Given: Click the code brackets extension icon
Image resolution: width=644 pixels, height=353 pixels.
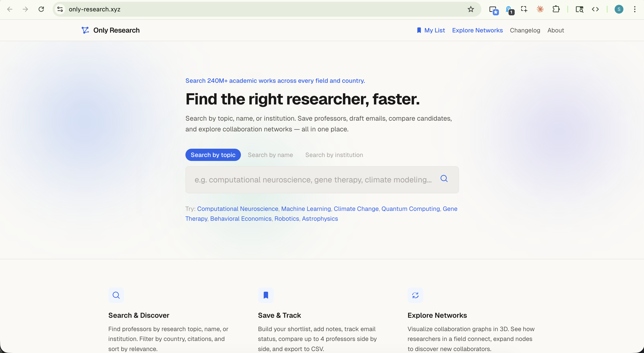Looking at the screenshot, I should (x=596, y=9).
